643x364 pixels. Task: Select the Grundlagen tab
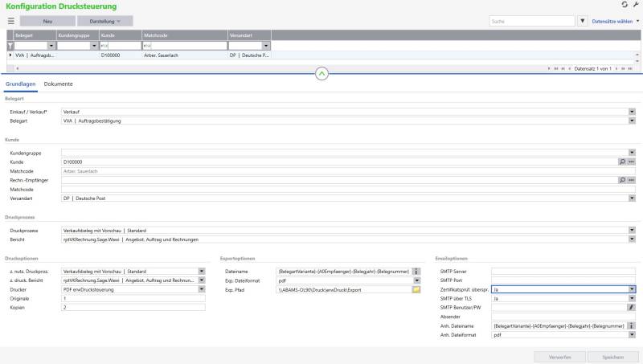pyautogui.click(x=21, y=84)
